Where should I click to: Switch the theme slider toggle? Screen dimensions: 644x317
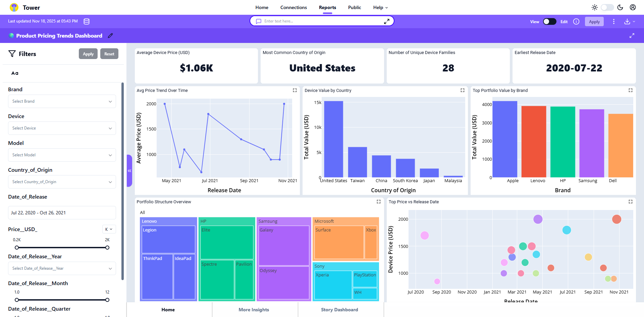(x=607, y=7)
